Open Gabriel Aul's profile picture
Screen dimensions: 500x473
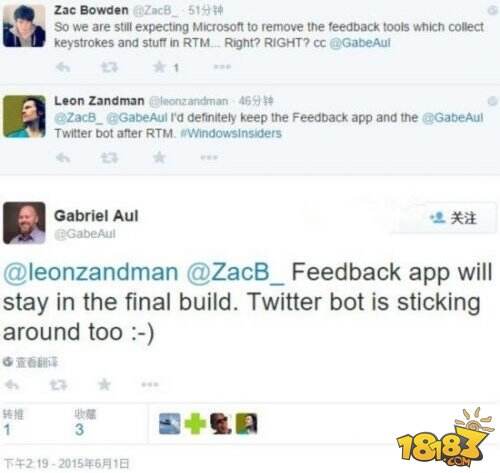(24, 223)
